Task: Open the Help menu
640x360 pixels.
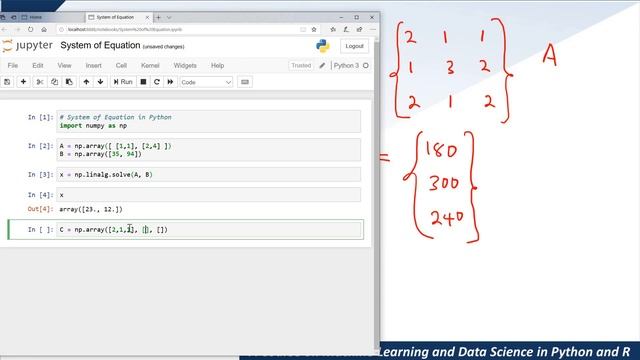Action: click(218, 65)
